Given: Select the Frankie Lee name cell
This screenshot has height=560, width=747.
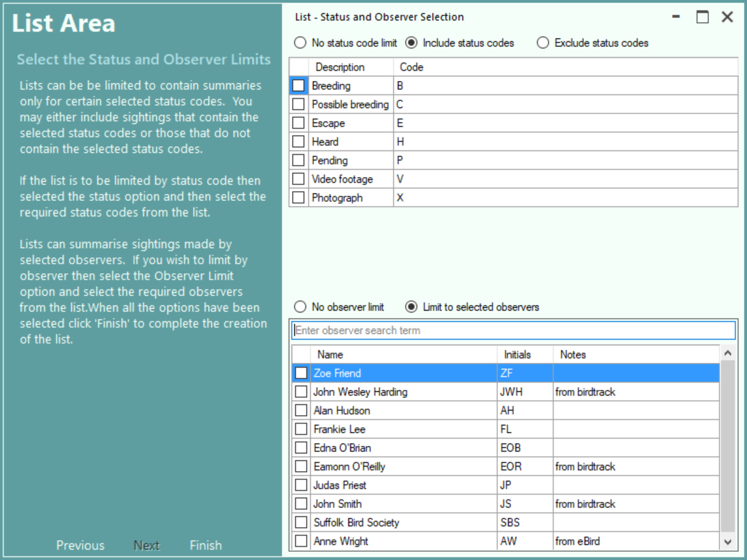Looking at the screenshot, I should pos(403,429).
